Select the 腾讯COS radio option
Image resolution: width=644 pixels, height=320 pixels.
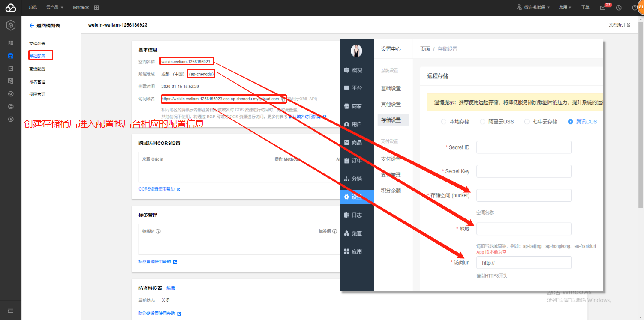click(x=582, y=122)
